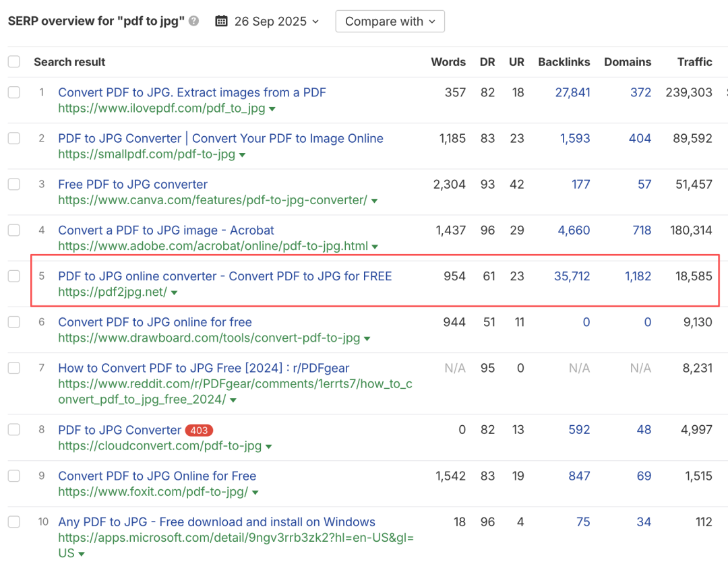The image size is (728, 566).
Task: Expand the cloudconvert.com URL dropdown arrow
Action: pos(268,447)
